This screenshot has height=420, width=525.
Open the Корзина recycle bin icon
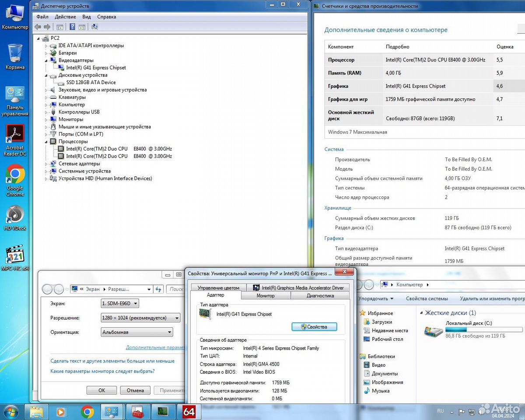point(15,56)
